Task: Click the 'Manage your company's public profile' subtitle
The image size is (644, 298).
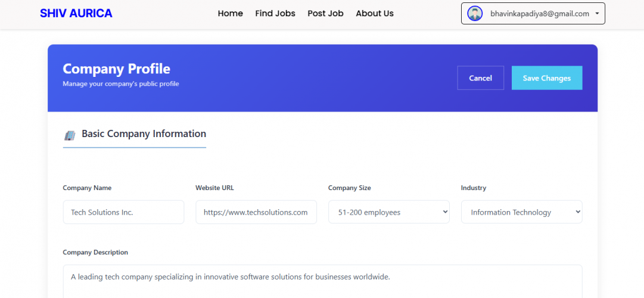Action: 121,84
